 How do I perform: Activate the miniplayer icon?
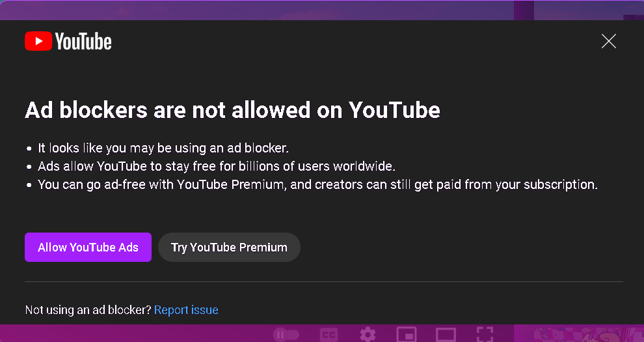[406, 335]
